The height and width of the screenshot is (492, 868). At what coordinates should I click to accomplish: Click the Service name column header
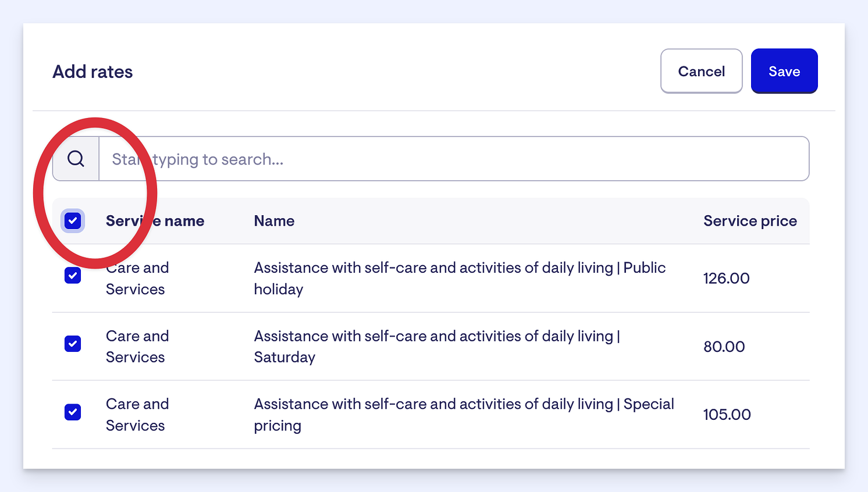(155, 221)
